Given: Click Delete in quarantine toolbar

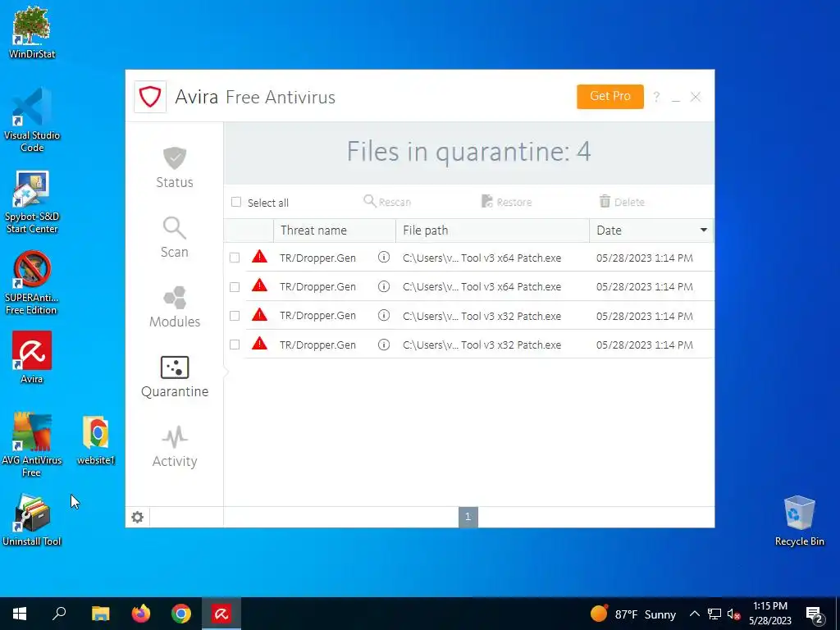Looking at the screenshot, I should 622,202.
